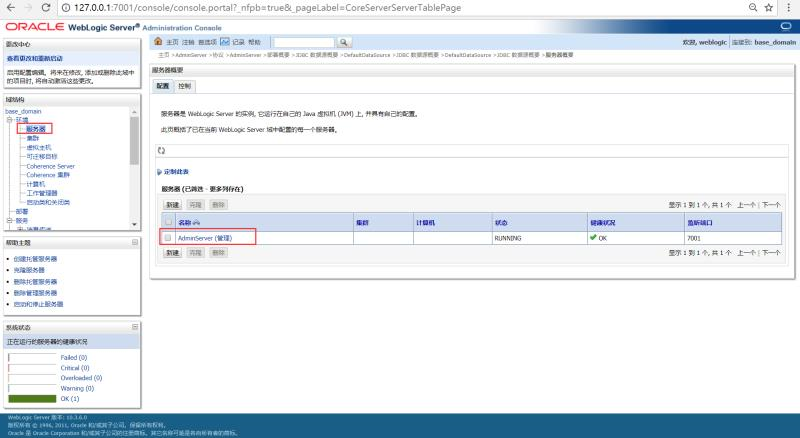Click the Failed (0) status link
800x438 pixels.
click(x=74, y=357)
